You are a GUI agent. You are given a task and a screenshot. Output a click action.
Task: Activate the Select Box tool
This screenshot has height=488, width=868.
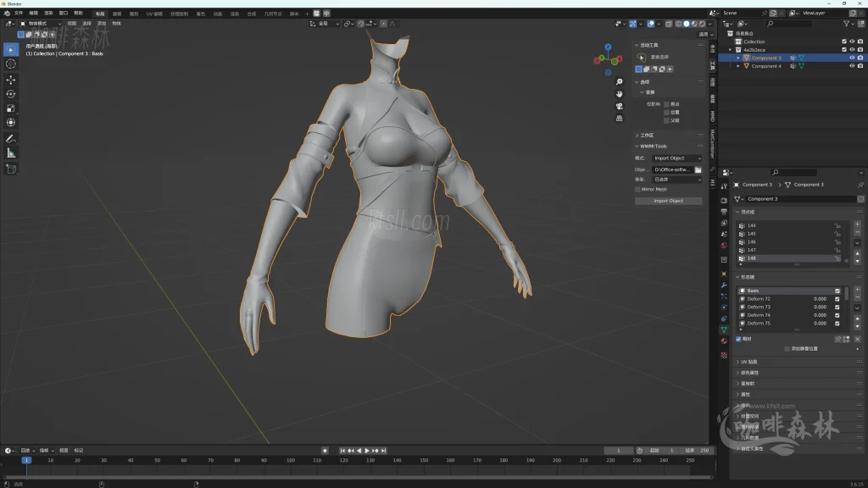pyautogui.click(x=10, y=50)
